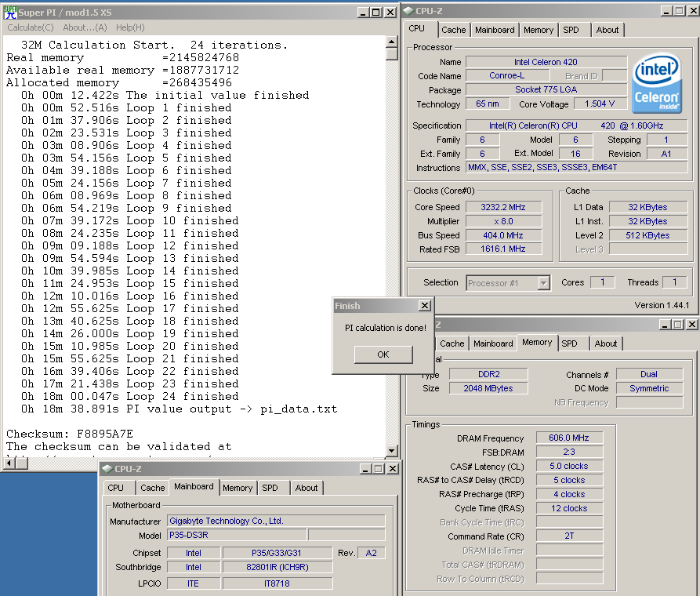
Task: Click the FSB:DRAM ratio value 2:3
Action: click(569, 452)
